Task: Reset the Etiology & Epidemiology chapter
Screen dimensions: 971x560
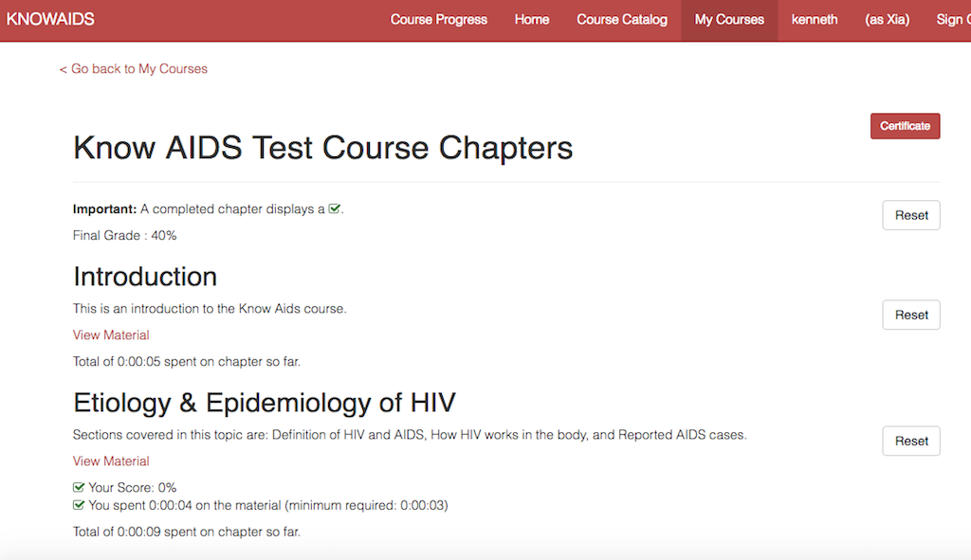Action: click(911, 442)
